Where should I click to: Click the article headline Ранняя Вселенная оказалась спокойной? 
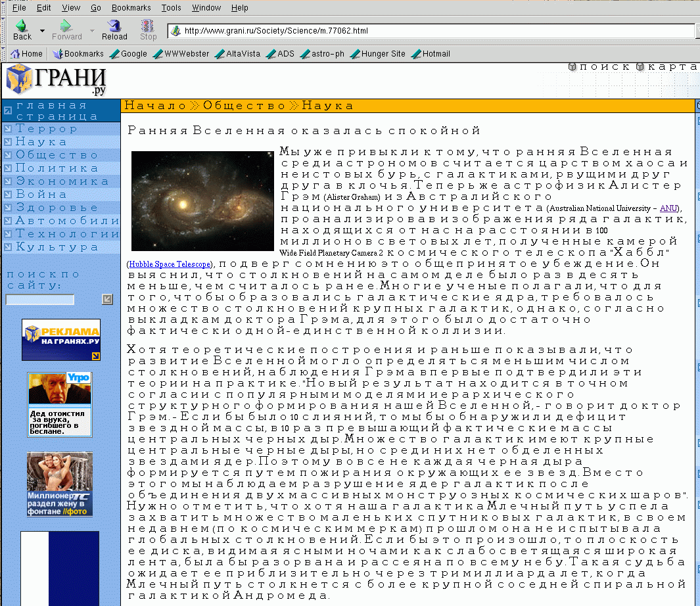[x=304, y=130]
